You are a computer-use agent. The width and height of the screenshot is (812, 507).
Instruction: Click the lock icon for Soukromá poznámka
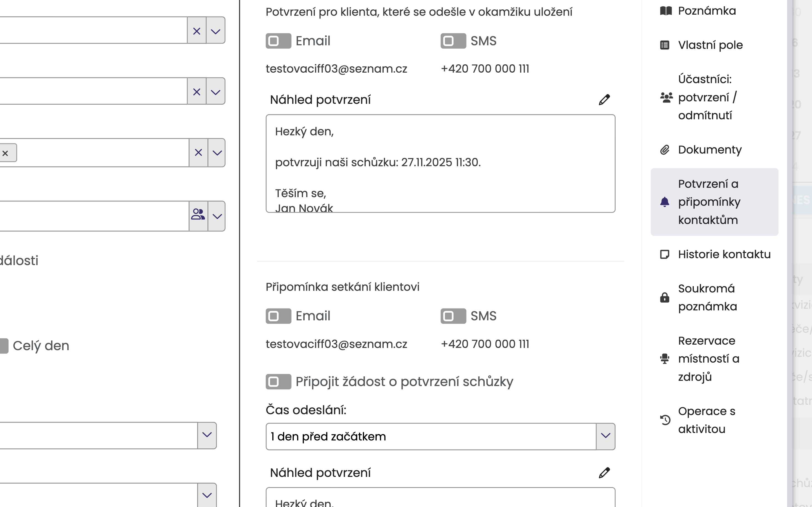click(x=665, y=297)
